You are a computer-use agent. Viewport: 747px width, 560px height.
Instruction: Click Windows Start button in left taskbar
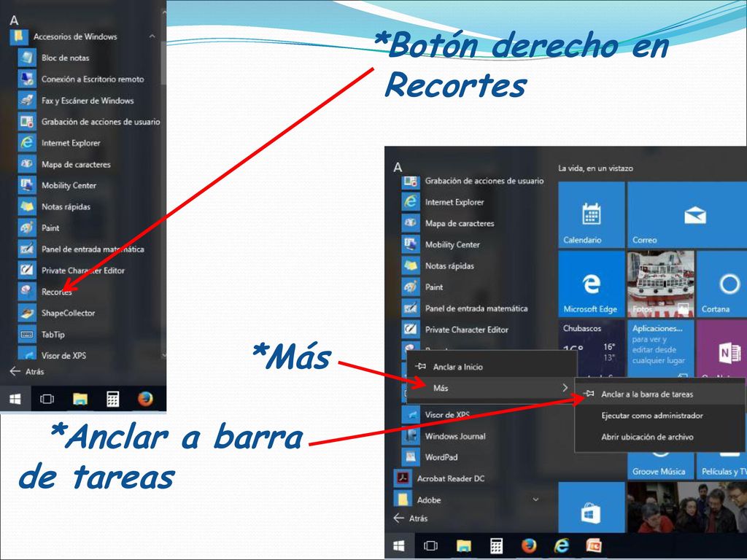tap(15, 399)
